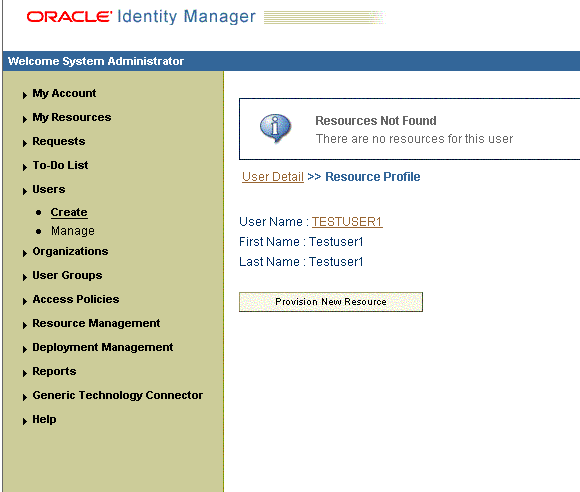Image resolution: width=580 pixels, height=492 pixels.
Task: Click Resources Not Found heading
Action: (376, 121)
